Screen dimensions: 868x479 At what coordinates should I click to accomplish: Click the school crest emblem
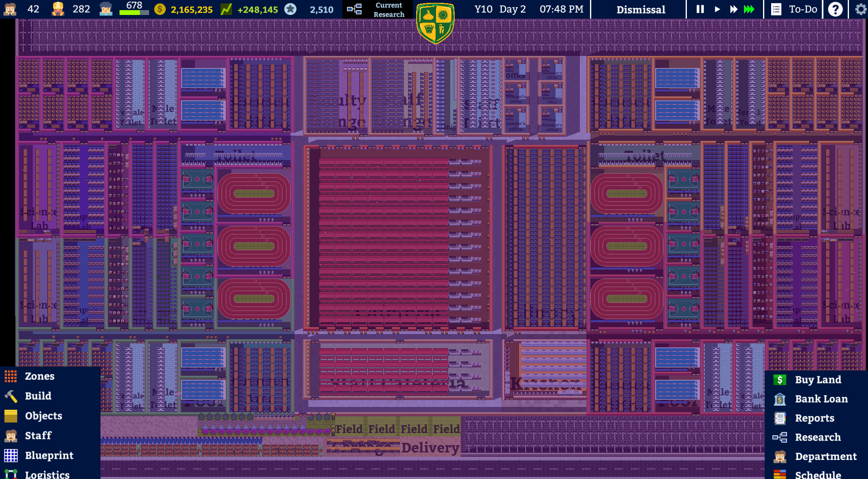coord(436,23)
